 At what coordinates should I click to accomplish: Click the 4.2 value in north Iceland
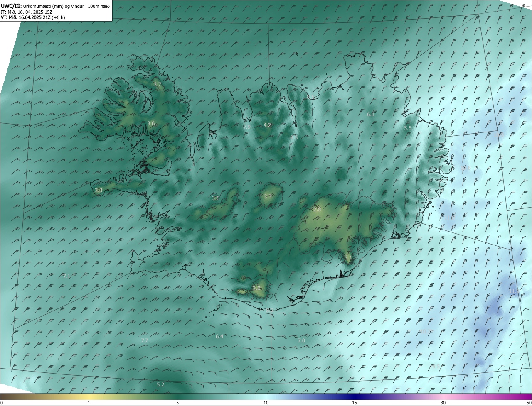[x=267, y=125]
